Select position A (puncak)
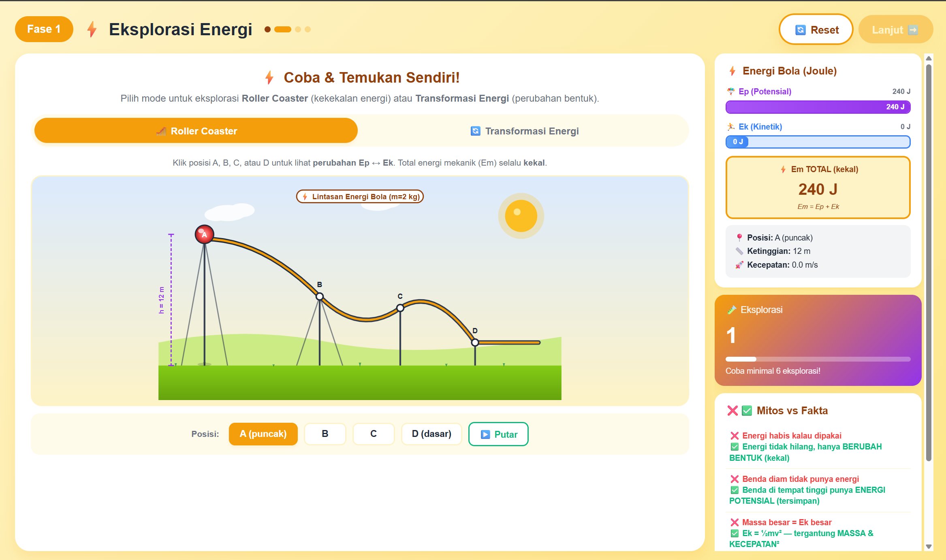946x560 pixels. tap(263, 434)
